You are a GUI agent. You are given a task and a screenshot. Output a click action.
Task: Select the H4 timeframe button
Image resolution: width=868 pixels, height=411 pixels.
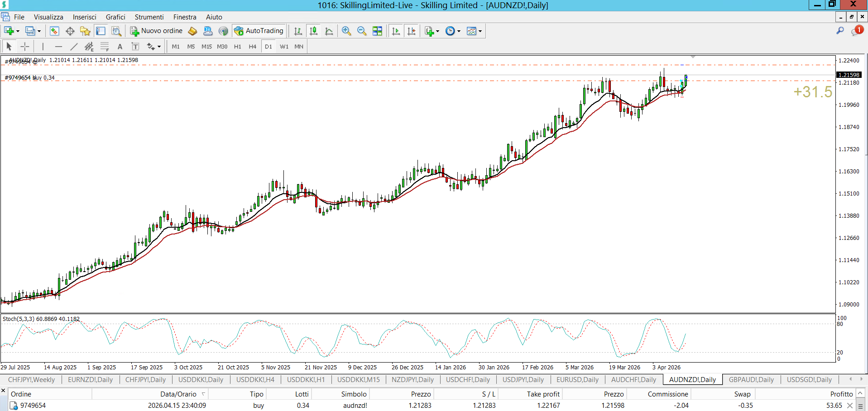click(x=252, y=46)
